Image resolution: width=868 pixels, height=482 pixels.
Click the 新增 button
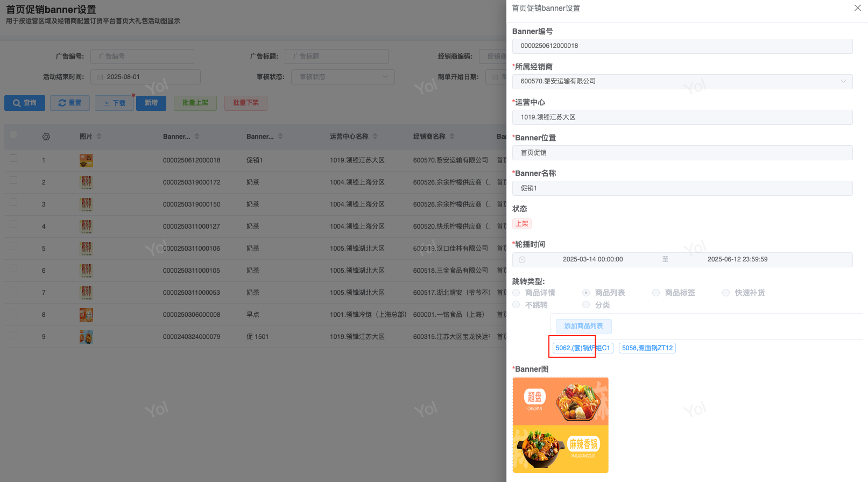[151, 103]
